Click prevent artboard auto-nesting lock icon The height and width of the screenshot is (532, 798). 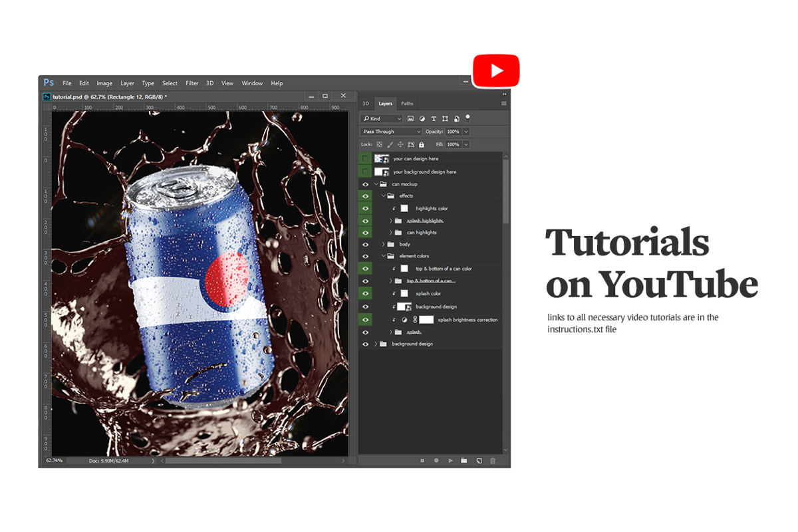tap(411, 144)
